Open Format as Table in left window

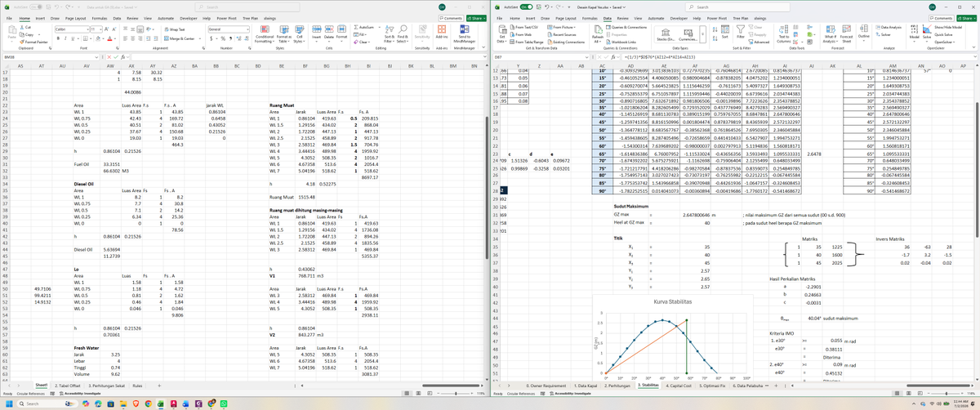click(284, 34)
